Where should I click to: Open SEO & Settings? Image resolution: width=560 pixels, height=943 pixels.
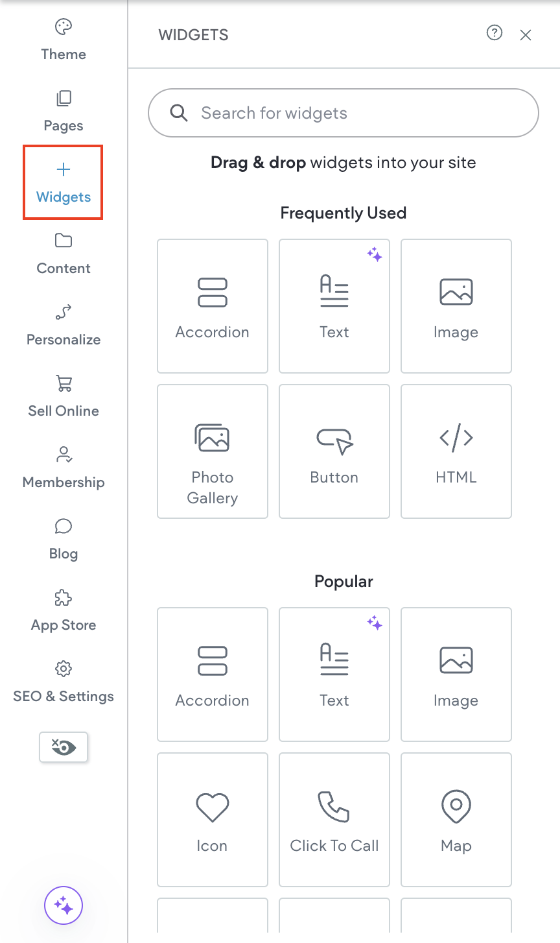click(63, 681)
